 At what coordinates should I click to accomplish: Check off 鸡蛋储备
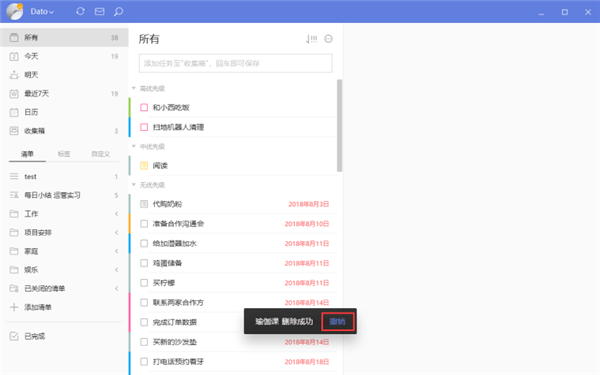point(144,263)
